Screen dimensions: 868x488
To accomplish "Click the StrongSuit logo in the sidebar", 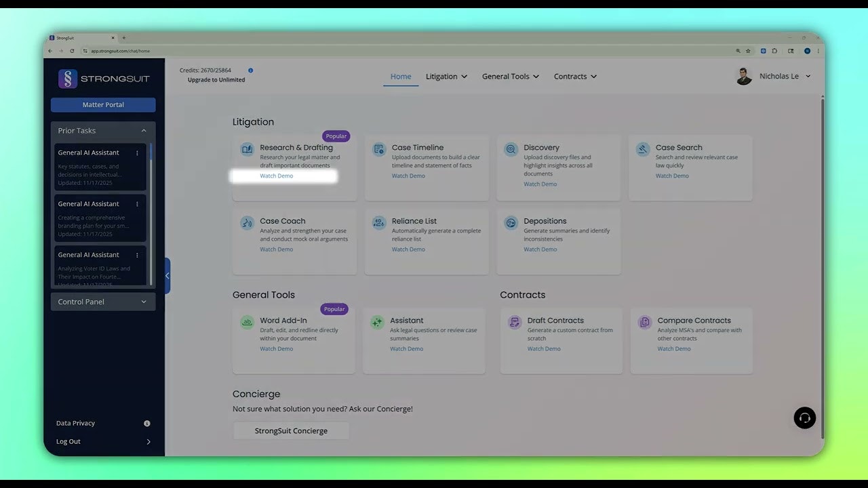I will [x=104, y=79].
